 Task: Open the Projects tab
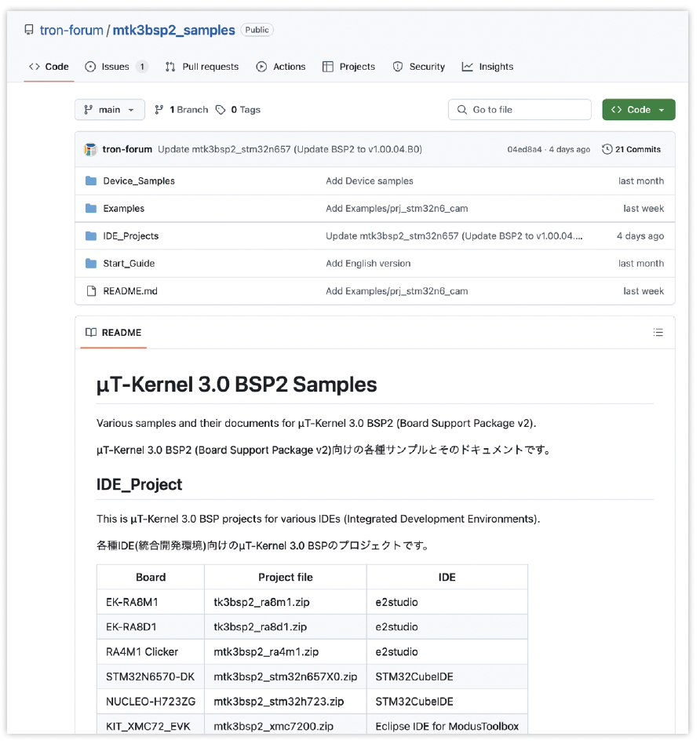pos(348,67)
